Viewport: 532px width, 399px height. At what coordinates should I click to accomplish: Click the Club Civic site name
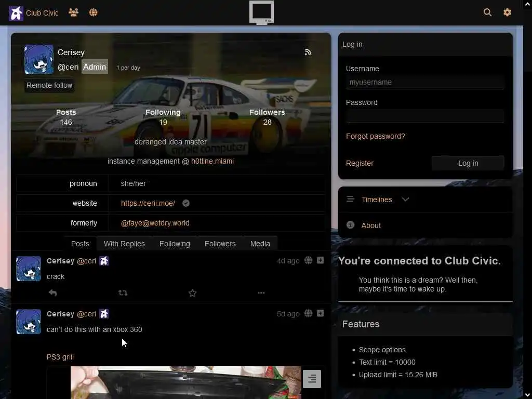point(42,13)
